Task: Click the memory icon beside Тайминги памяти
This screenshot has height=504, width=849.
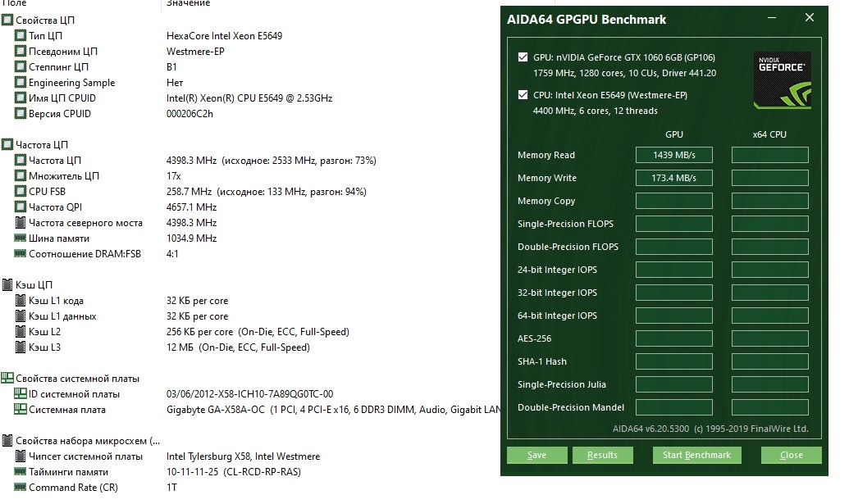Action: tap(20, 471)
